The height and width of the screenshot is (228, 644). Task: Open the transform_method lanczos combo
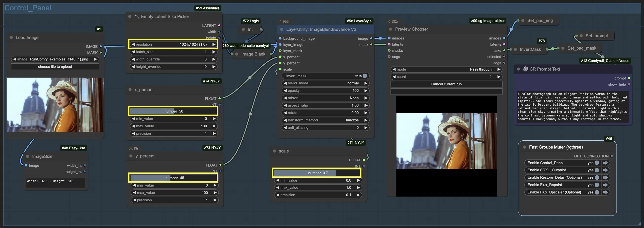coord(325,120)
